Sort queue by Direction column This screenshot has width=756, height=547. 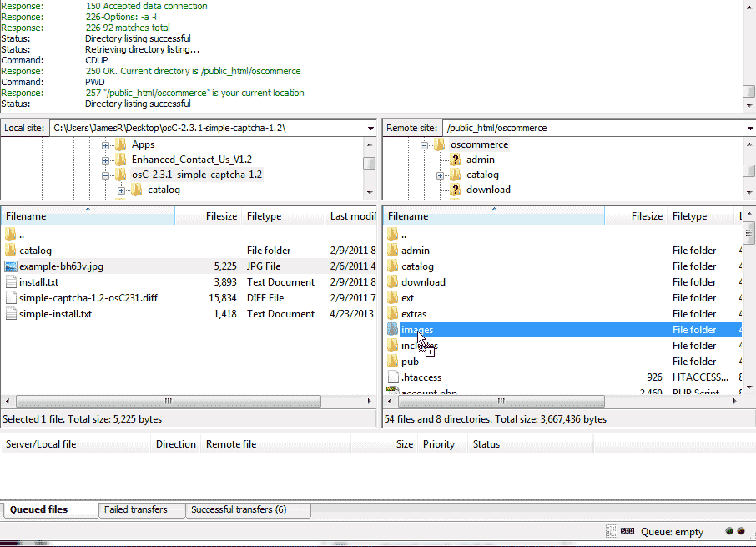(176, 444)
